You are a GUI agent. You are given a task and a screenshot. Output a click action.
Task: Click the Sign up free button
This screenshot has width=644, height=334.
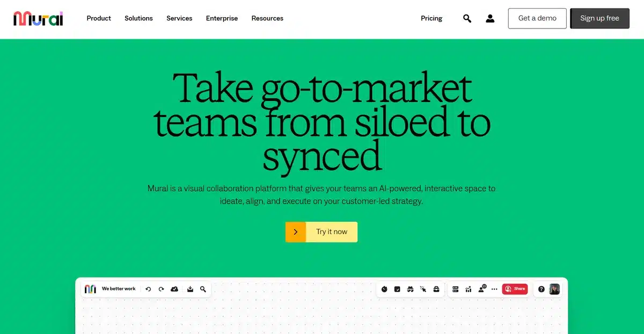[599, 18]
